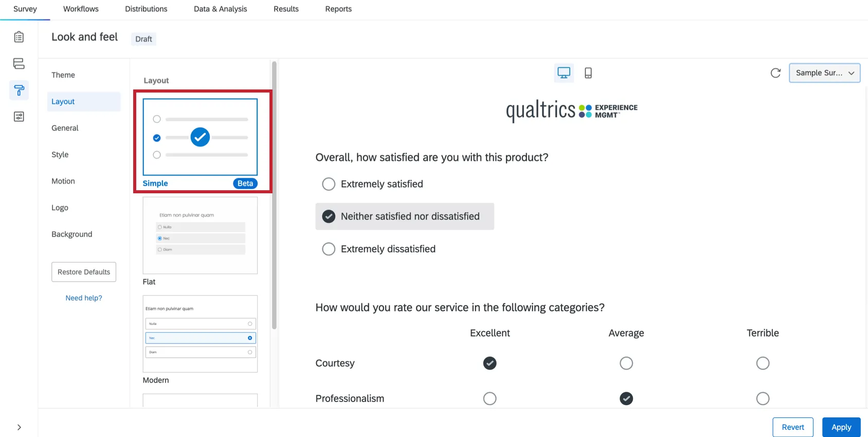
Task: Rate Courtesy as Terrible
Action: pyautogui.click(x=763, y=363)
